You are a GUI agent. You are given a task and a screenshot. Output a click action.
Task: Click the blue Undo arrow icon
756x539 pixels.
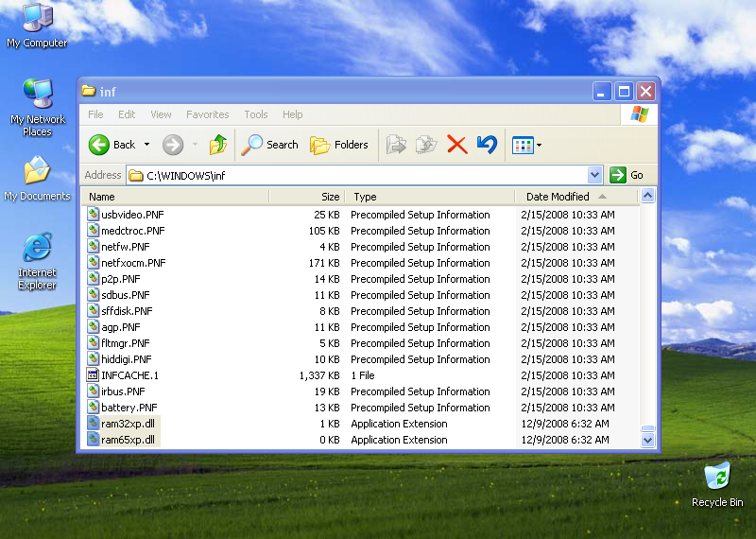click(487, 145)
